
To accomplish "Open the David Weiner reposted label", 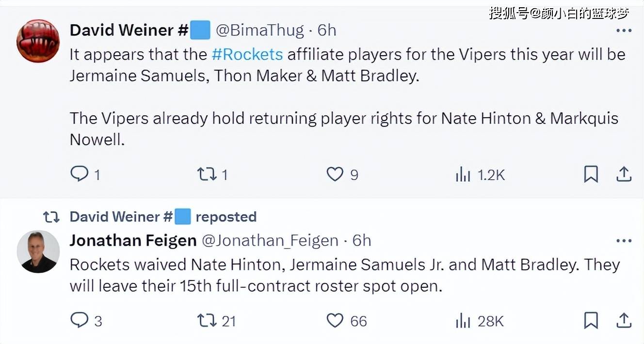I will (x=163, y=217).
